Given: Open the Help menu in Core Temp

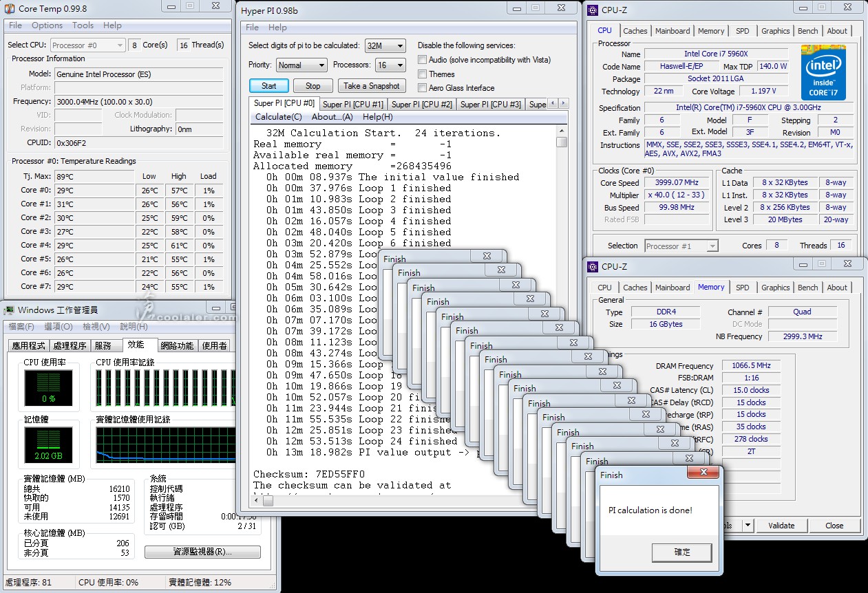Looking at the screenshot, I should point(112,25).
